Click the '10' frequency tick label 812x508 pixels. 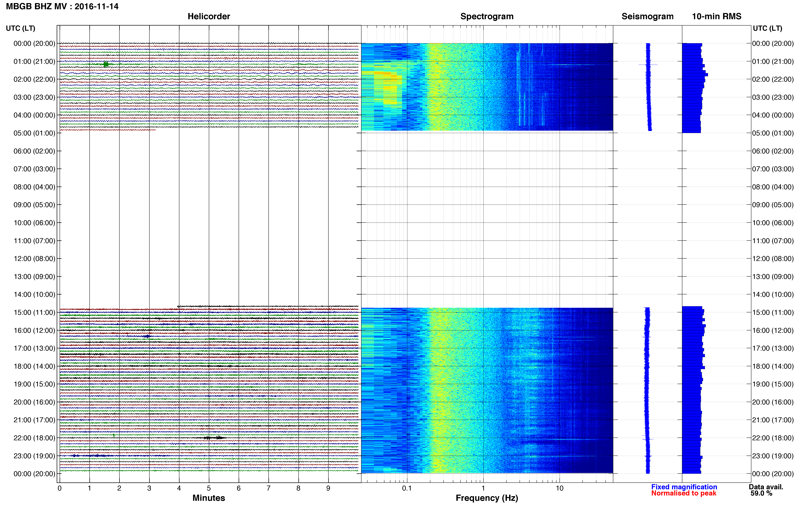[559, 488]
